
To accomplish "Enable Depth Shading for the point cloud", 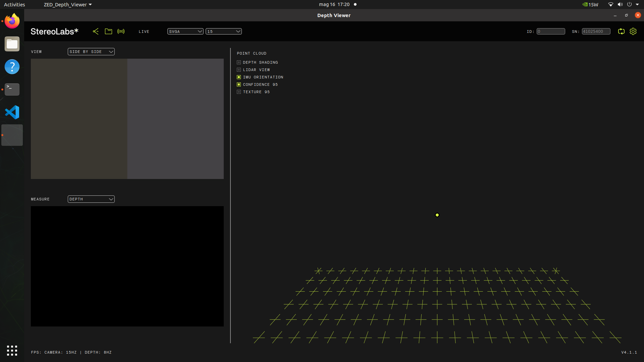I will [239, 62].
